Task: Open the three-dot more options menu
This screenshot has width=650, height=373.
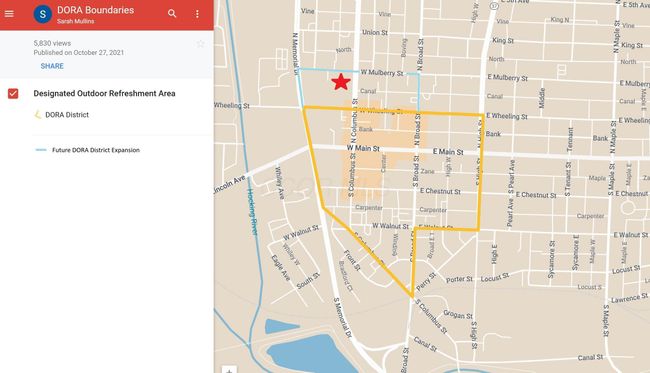Action: point(197,14)
